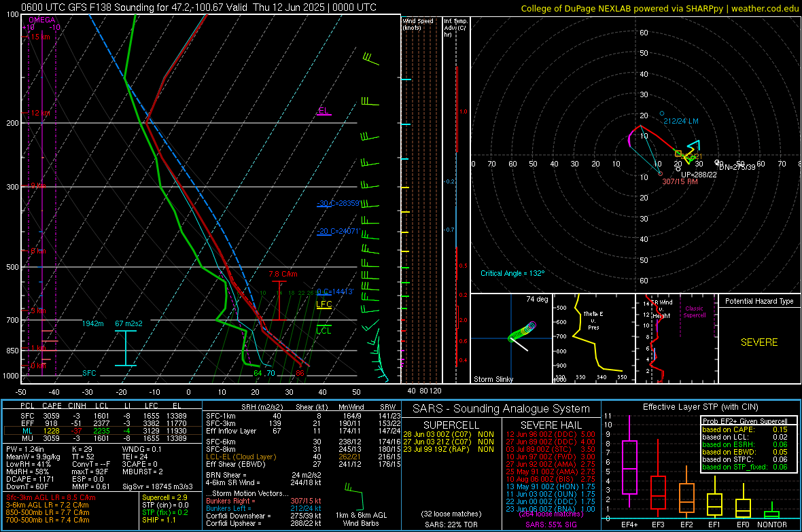This screenshot has height=532, width=802.
Task: Click the PW = 1.24in value
Action: tap(25, 449)
